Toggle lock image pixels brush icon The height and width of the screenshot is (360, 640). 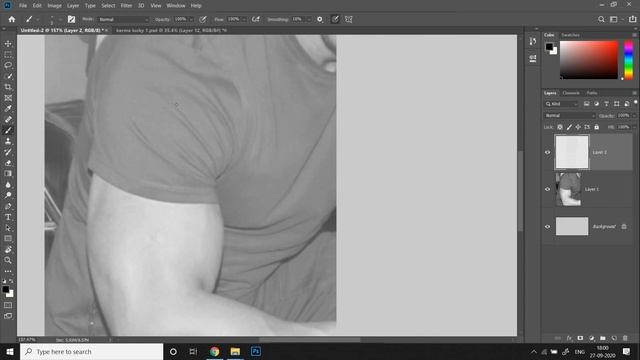(569, 127)
